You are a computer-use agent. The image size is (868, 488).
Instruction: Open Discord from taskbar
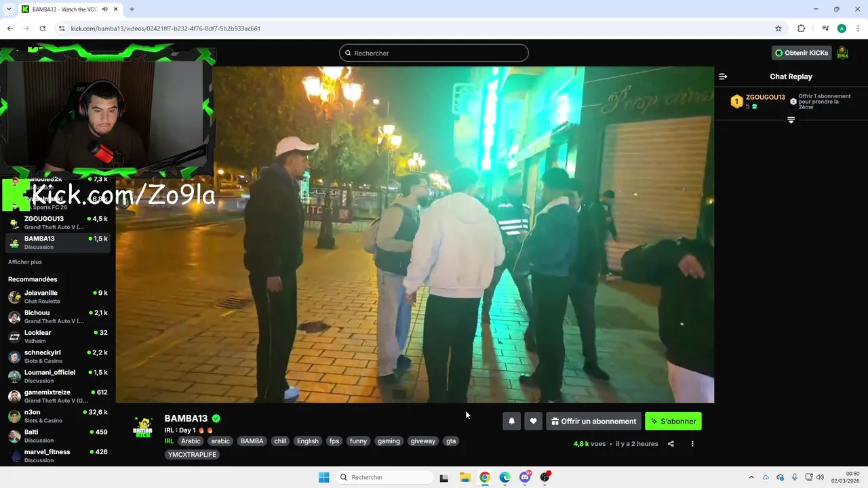pos(525,477)
